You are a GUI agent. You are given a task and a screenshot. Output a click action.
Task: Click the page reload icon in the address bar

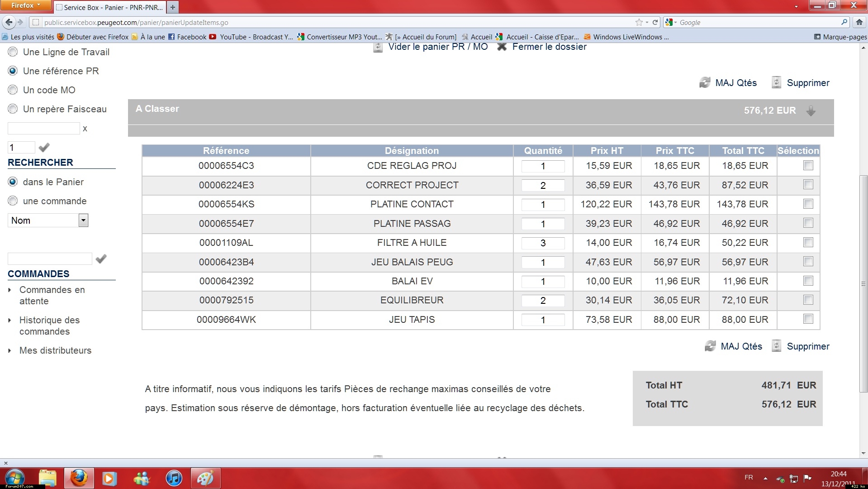[x=655, y=22]
